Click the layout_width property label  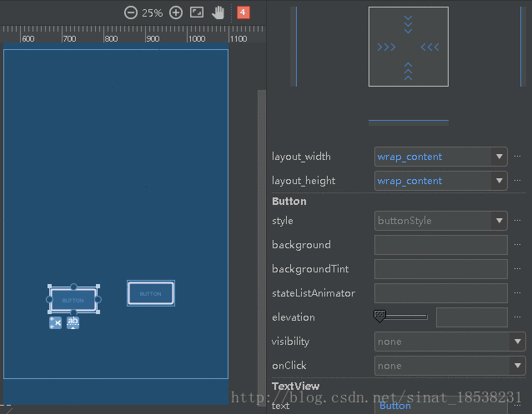point(301,157)
